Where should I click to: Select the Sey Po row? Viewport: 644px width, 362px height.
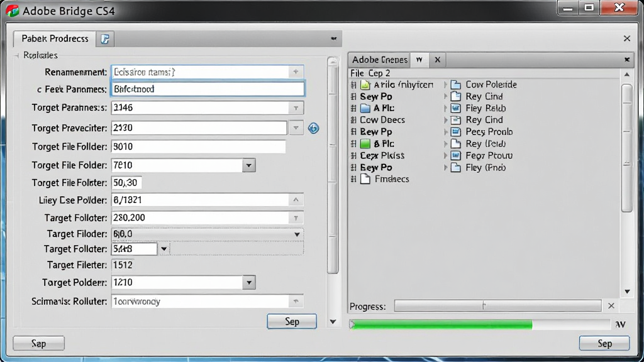pyautogui.click(x=376, y=97)
